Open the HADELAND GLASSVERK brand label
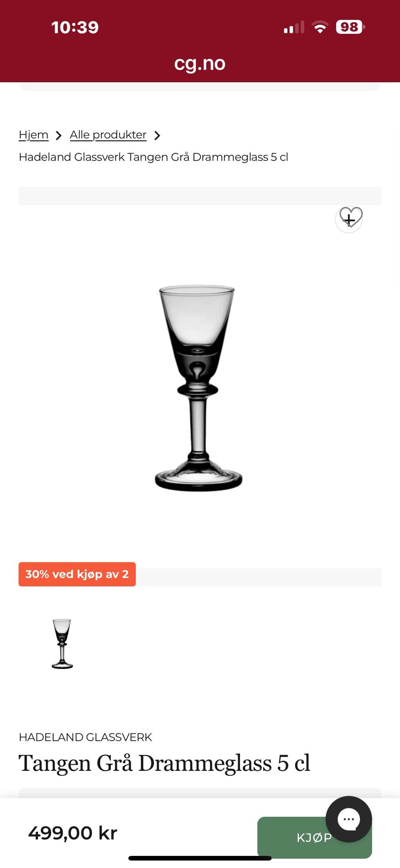 coord(85,737)
